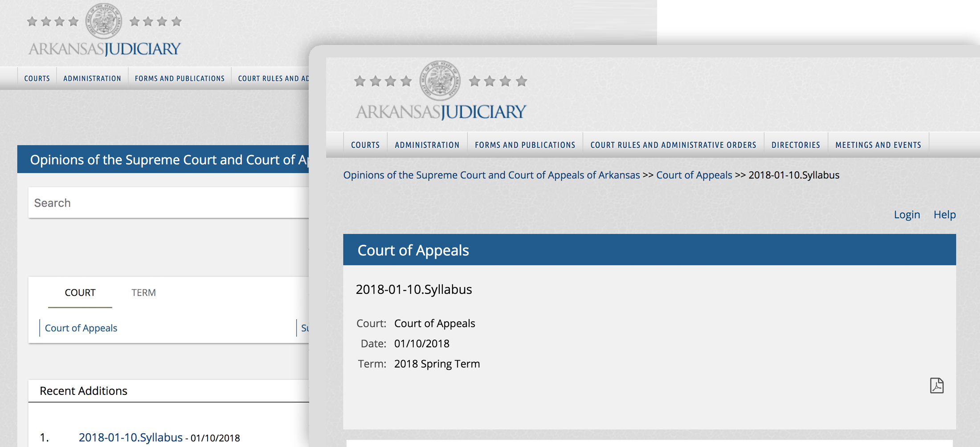Open the Directories menu
The width and height of the screenshot is (980, 447).
pyautogui.click(x=796, y=145)
